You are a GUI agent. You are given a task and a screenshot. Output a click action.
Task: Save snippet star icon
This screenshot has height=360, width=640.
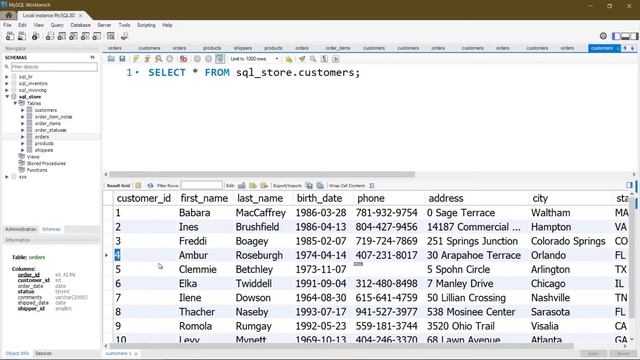point(289,59)
